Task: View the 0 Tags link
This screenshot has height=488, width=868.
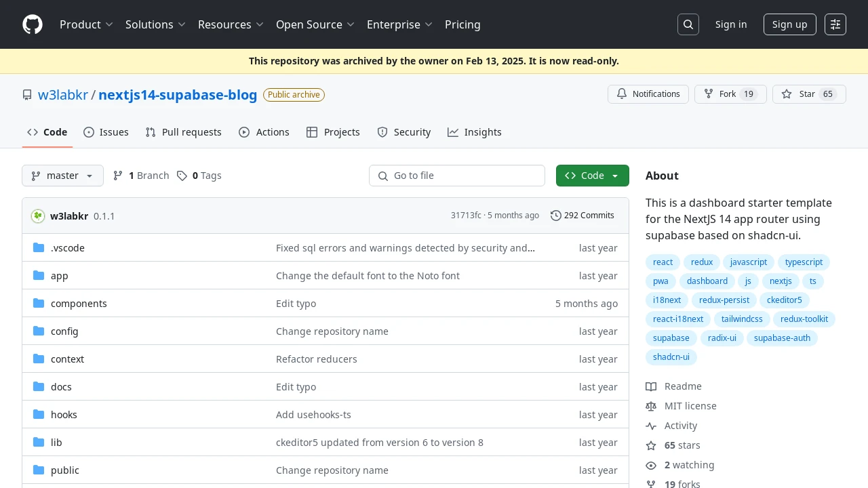Action: click(x=199, y=176)
